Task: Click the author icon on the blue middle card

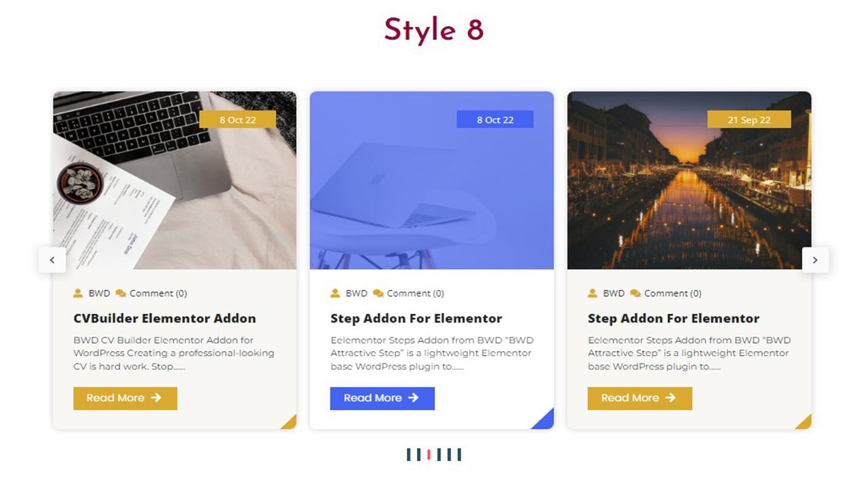Action: [x=335, y=293]
